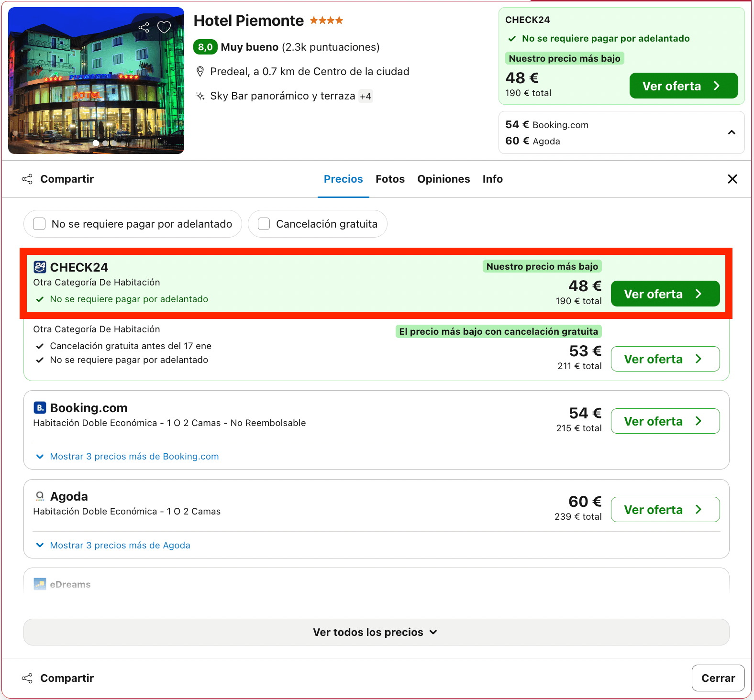
Task: Tick the 'Cancelación gratuita' filter checkbox
Action: click(264, 224)
